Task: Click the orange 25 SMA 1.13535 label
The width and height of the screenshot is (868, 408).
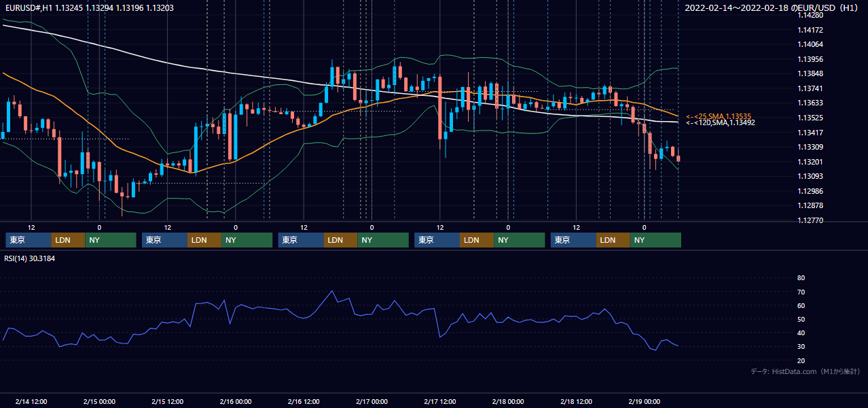Action: (719, 117)
